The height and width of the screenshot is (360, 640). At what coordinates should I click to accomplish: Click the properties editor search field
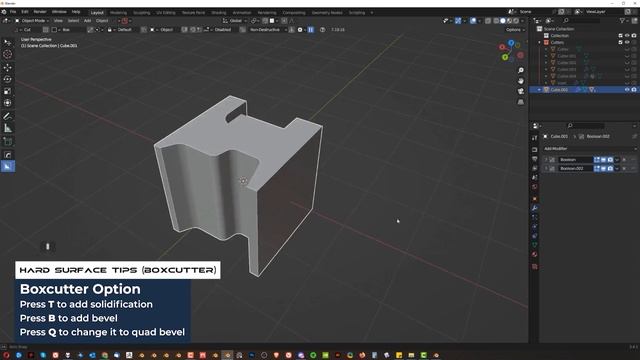586,126
